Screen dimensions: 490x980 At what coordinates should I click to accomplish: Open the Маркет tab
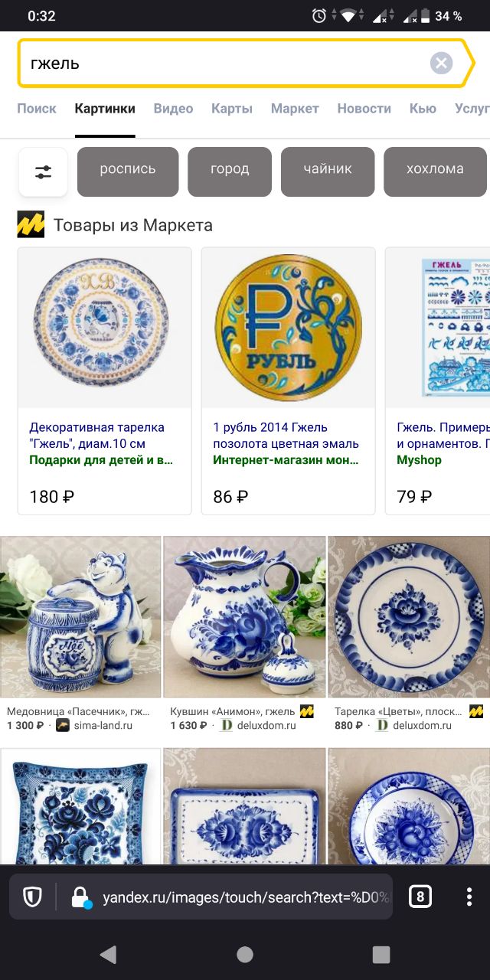pos(295,109)
